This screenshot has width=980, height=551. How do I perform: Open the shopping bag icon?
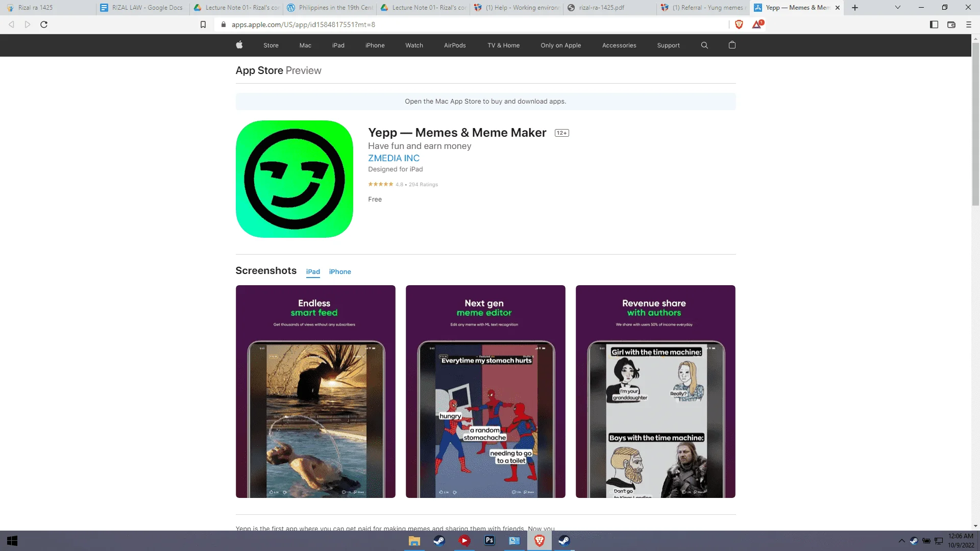pyautogui.click(x=732, y=45)
